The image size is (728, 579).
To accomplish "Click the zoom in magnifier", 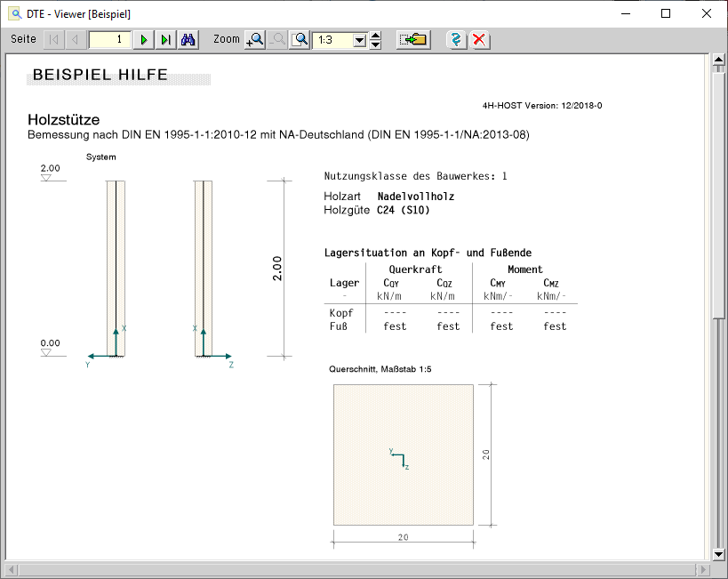I will pos(255,40).
